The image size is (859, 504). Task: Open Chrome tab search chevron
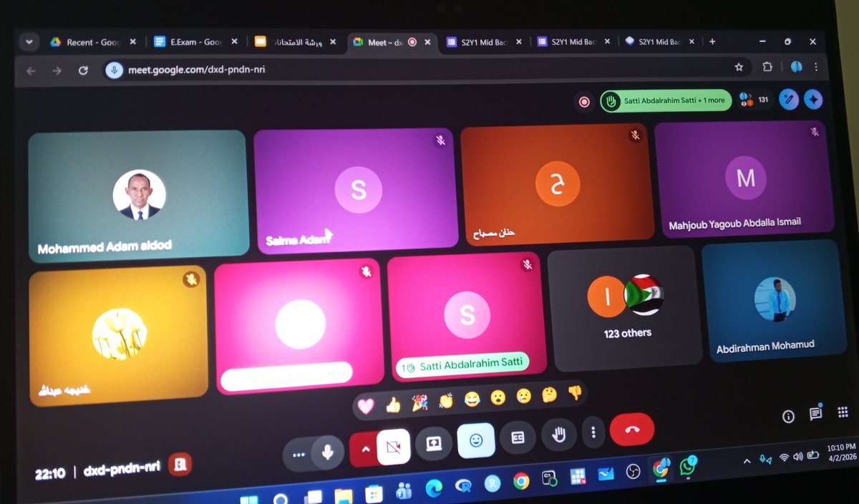(29, 42)
